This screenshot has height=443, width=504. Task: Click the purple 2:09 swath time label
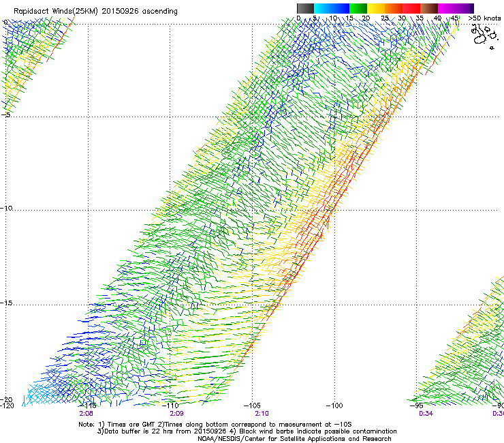coord(176,414)
